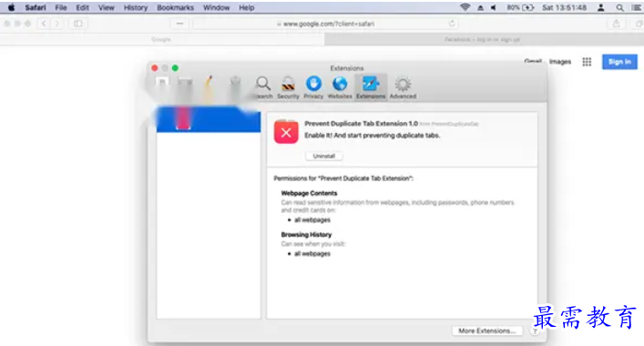Image resolution: width=644 pixels, height=346 pixels.
Task: Click the www.google.com address bar
Action: click(325, 24)
